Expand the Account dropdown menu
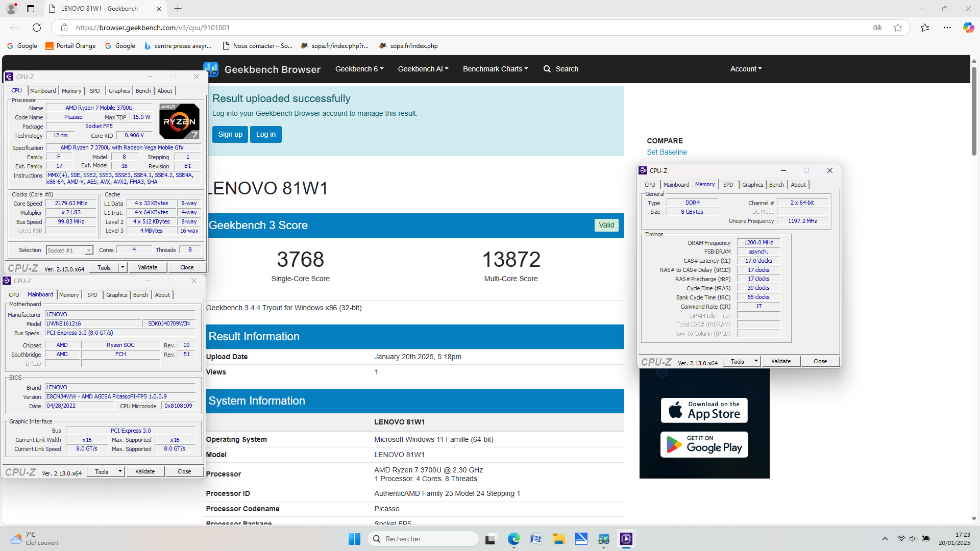This screenshot has height=551, width=980. tap(746, 69)
